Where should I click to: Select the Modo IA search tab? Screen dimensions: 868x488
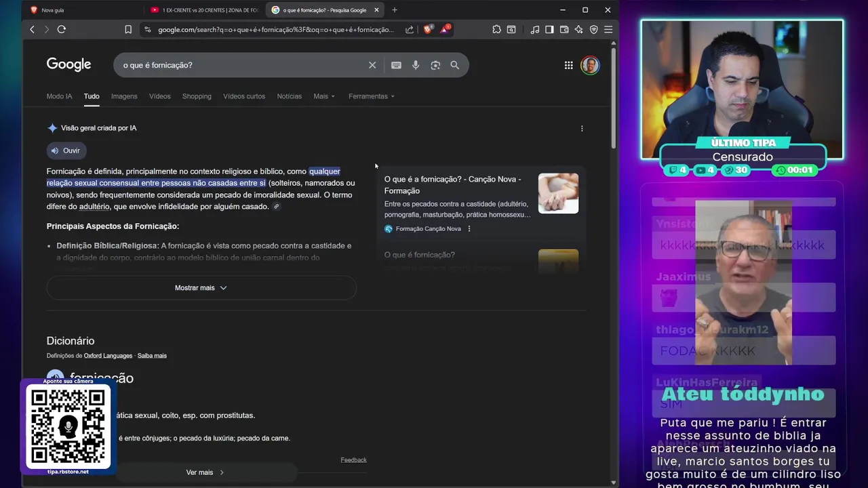coord(59,96)
